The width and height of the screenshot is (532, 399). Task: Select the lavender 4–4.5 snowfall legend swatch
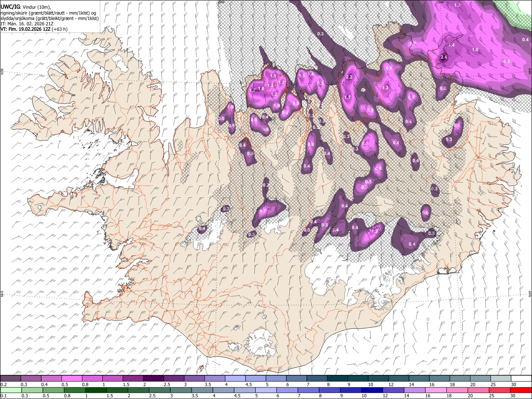pyautogui.click(x=235, y=378)
